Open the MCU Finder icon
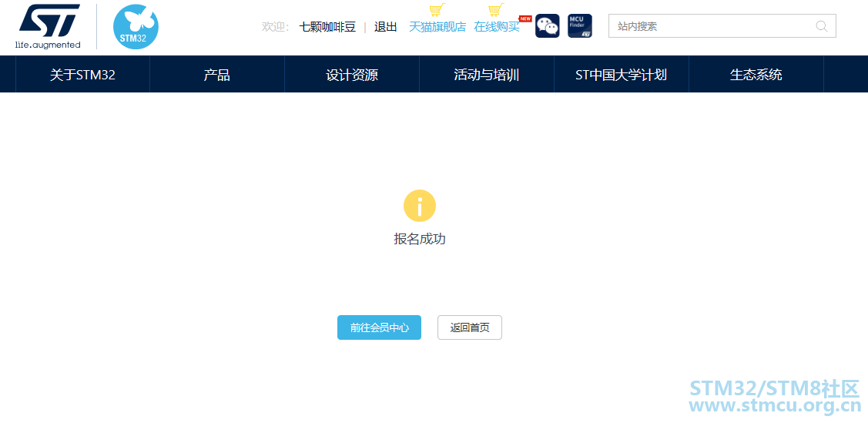 [x=580, y=26]
